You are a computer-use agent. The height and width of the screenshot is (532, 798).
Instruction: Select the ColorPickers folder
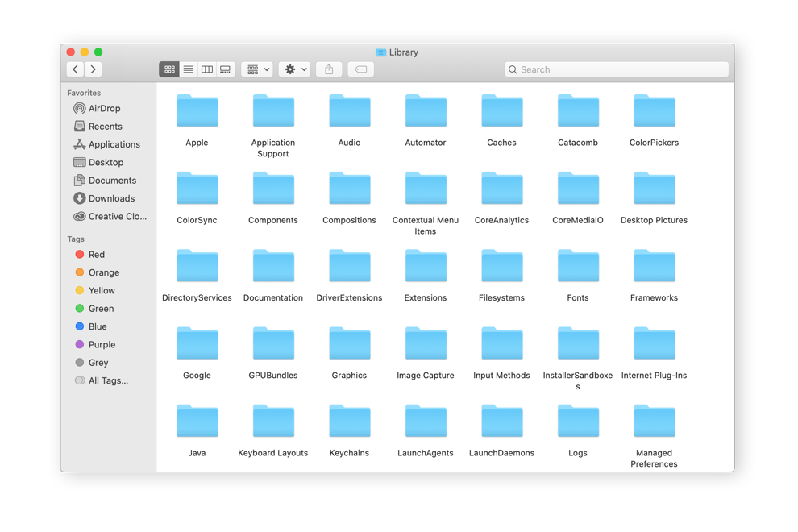[654, 121]
